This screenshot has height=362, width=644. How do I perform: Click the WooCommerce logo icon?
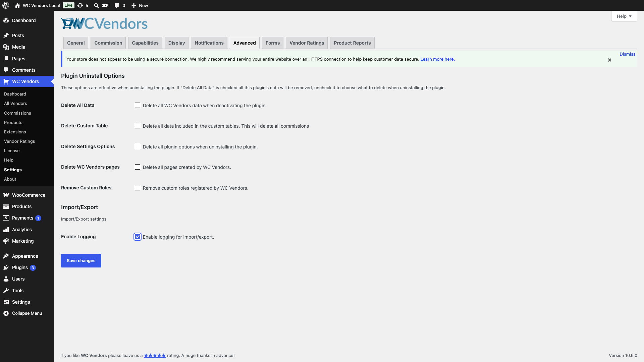[6, 195]
